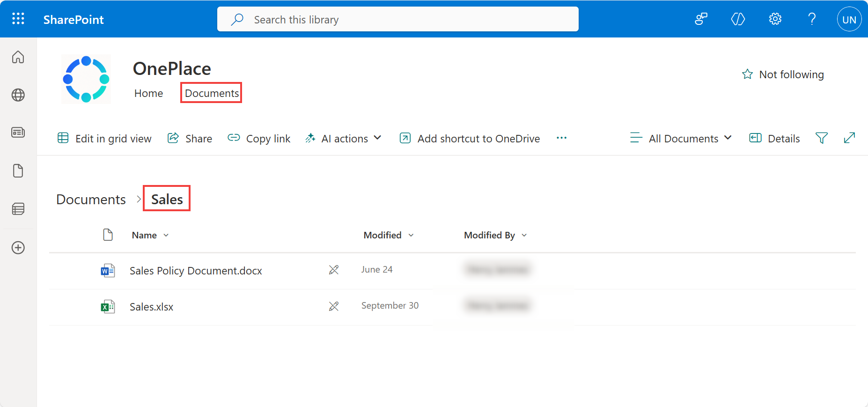This screenshot has height=407, width=868.
Task: Expand the AI actions dropdown
Action: point(344,139)
